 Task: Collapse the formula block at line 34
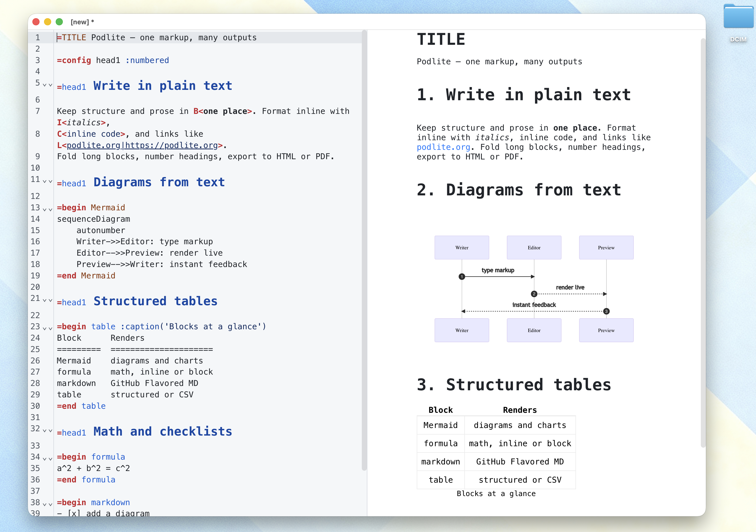tap(47, 459)
